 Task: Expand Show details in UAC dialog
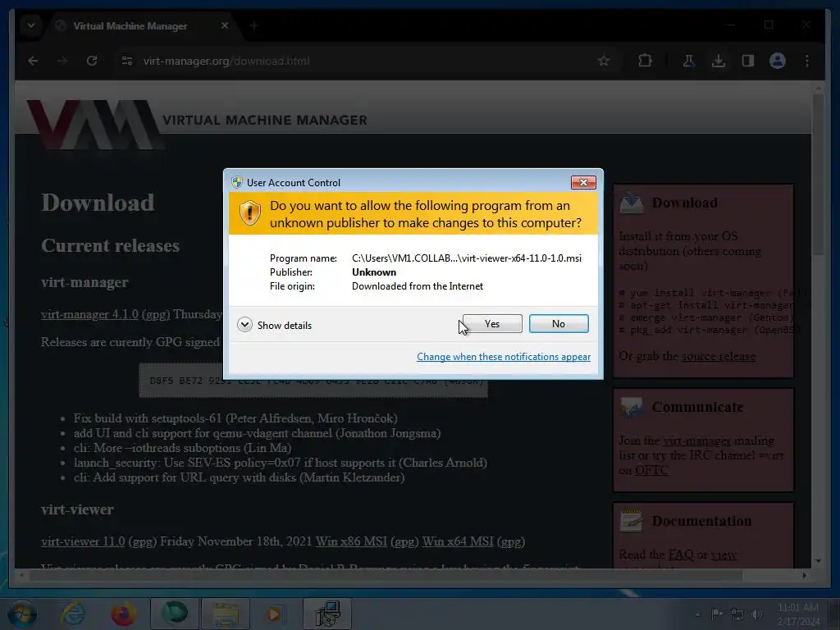point(274,325)
